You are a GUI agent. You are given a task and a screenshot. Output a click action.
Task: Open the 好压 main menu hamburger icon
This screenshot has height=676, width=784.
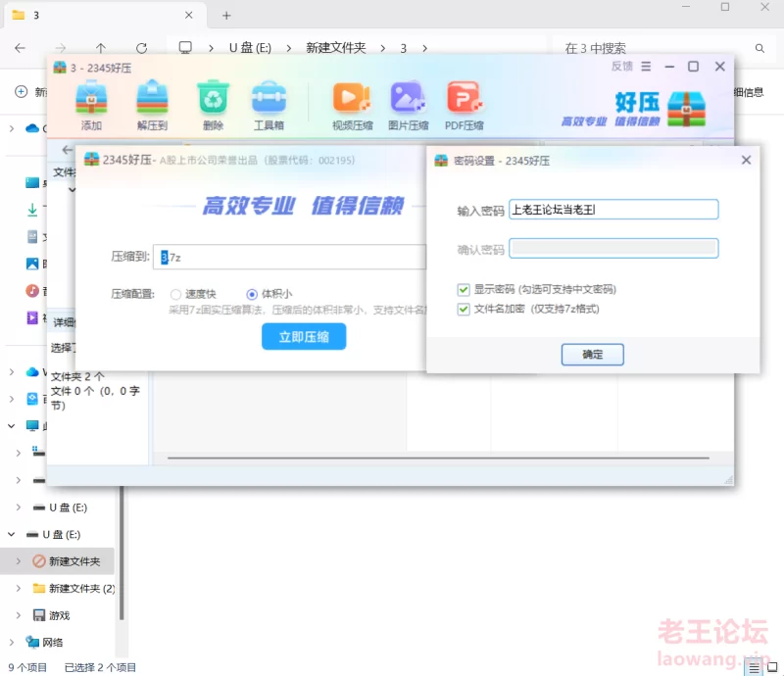(646, 67)
